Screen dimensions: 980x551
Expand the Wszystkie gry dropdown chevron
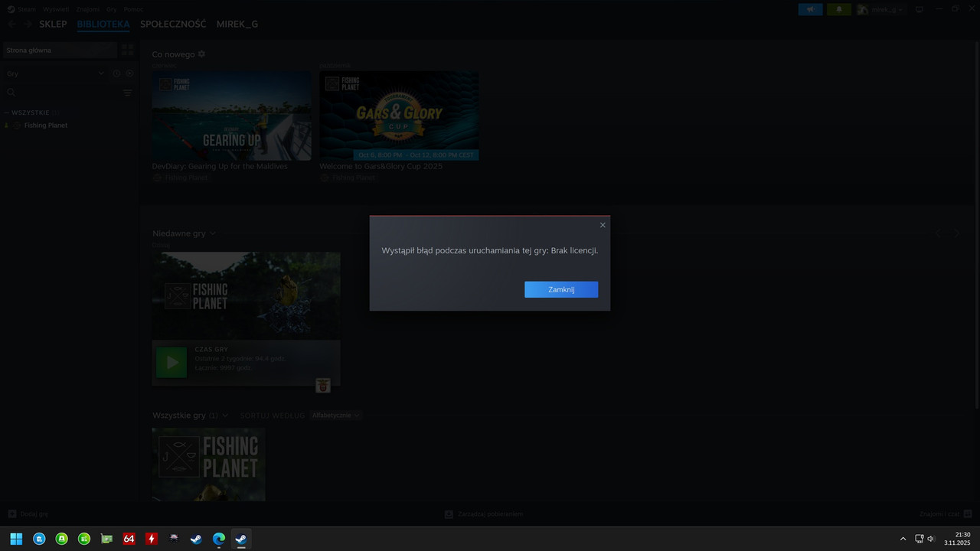click(x=225, y=416)
